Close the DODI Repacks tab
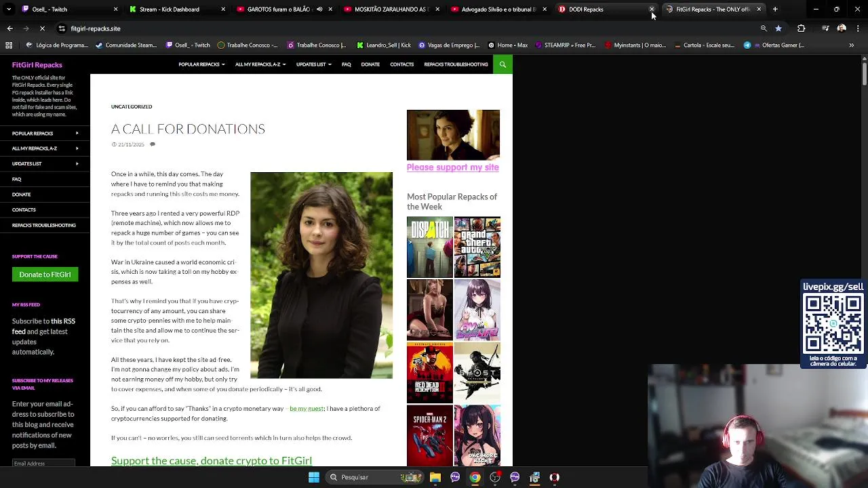The height and width of the screenshot is (488, 868). click(652, 9)
